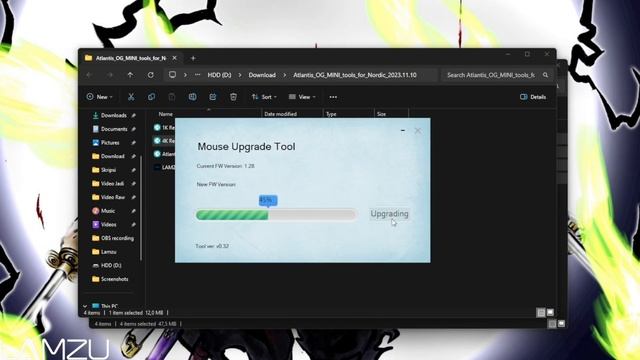Refresh the folder view
Screen dimensions: 640x360
click(151, 75)
